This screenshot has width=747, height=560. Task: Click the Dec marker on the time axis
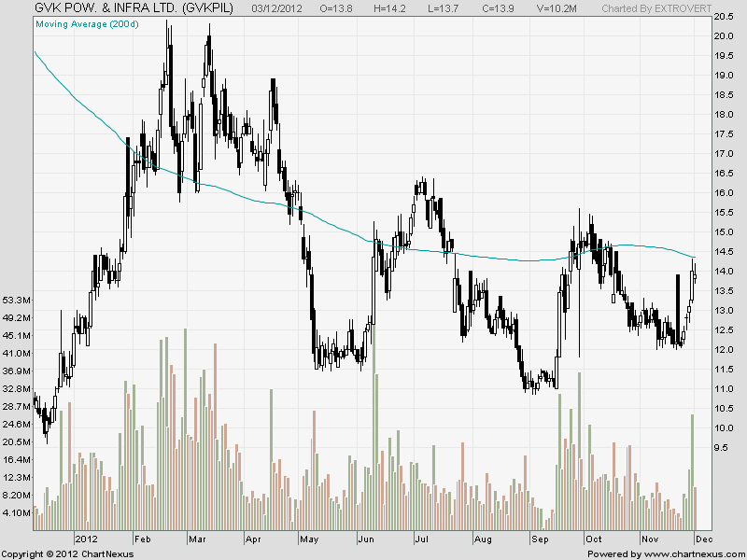click(x=703, y=539)
